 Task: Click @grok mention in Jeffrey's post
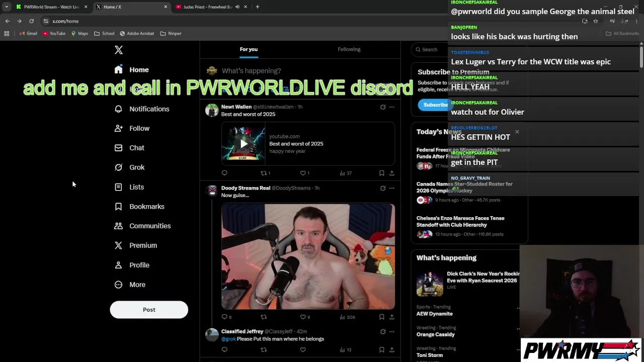228,339
